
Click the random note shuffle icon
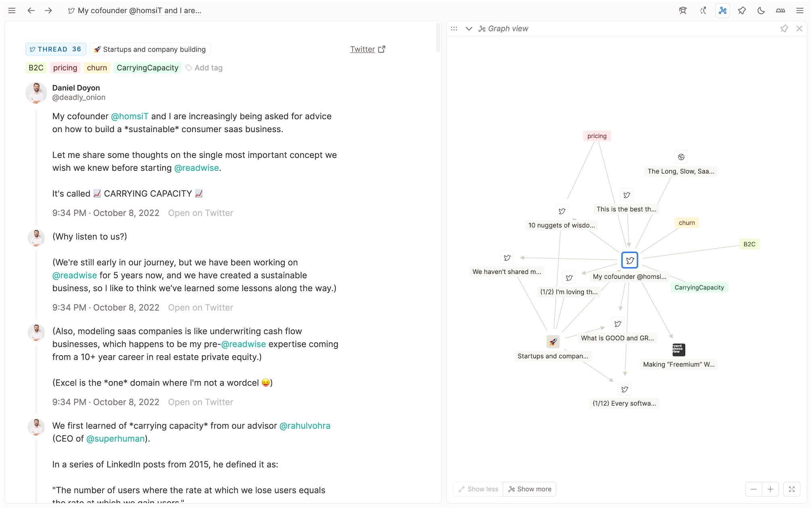[703, 10]
